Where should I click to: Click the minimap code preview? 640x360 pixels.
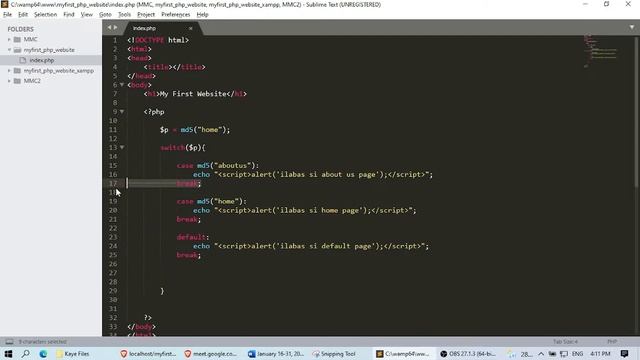[600, 51]
